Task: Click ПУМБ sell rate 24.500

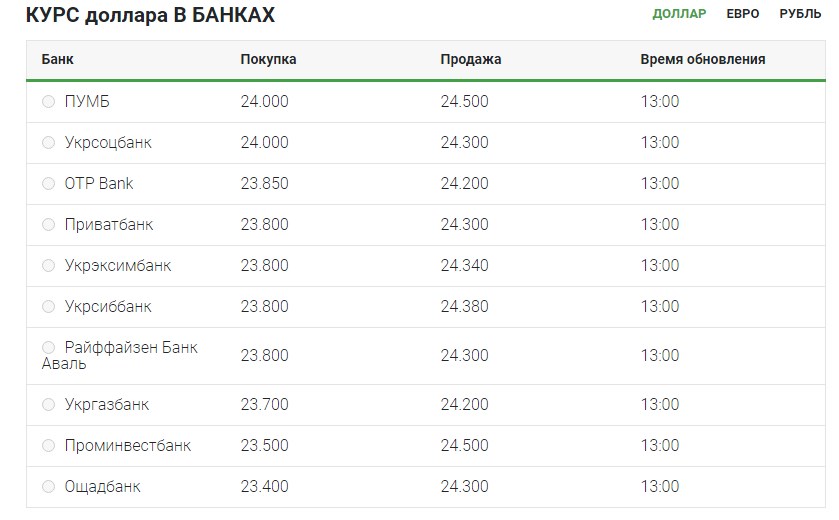Action: 464,102
